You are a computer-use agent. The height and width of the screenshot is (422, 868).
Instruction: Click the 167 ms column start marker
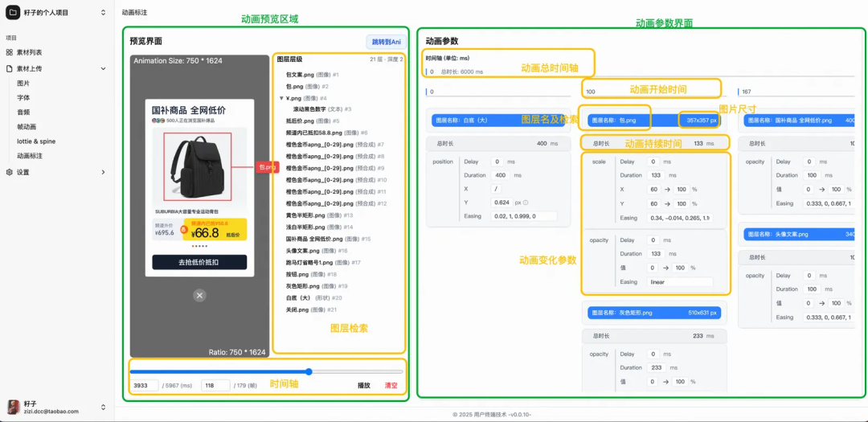pos(747,92)
